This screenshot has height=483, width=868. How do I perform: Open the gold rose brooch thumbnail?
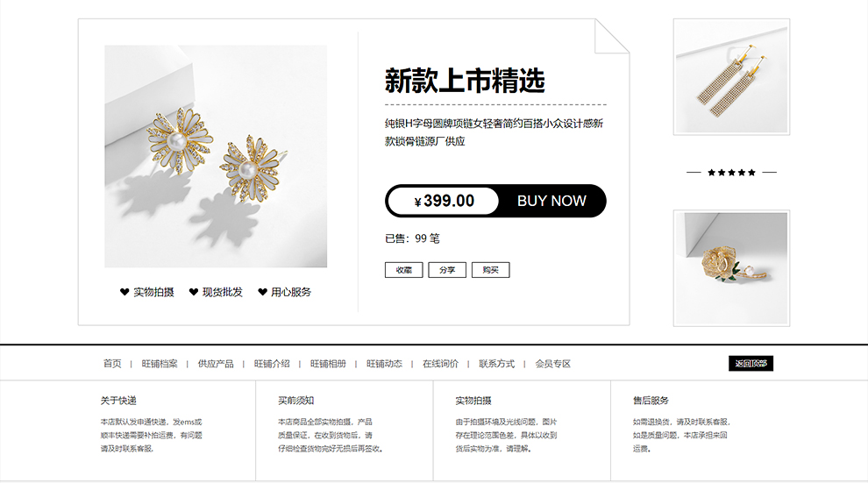pos(731,267)
